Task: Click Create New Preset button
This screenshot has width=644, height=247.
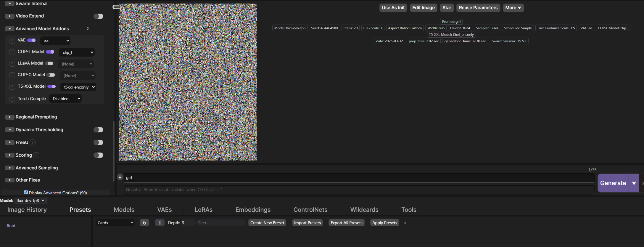Action: (x=267, y=223)
